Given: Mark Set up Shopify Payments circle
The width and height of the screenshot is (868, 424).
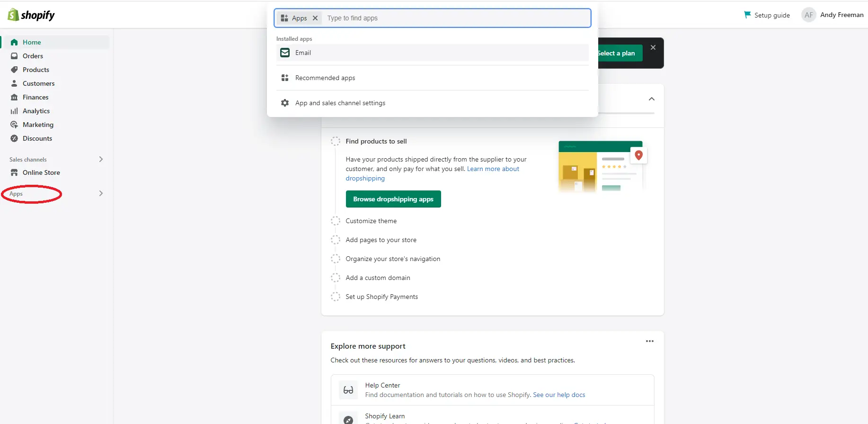Looking at the screenshot, I should click(x=336, y=297).
